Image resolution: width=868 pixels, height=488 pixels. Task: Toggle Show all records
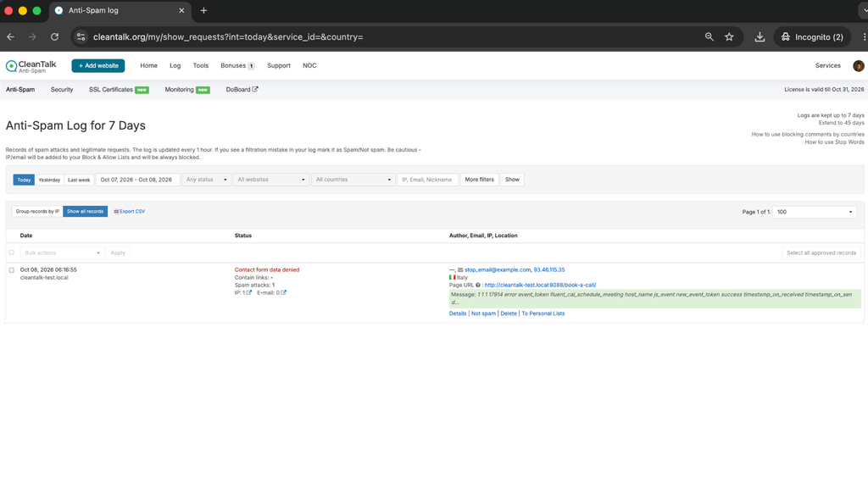[86, 211]
